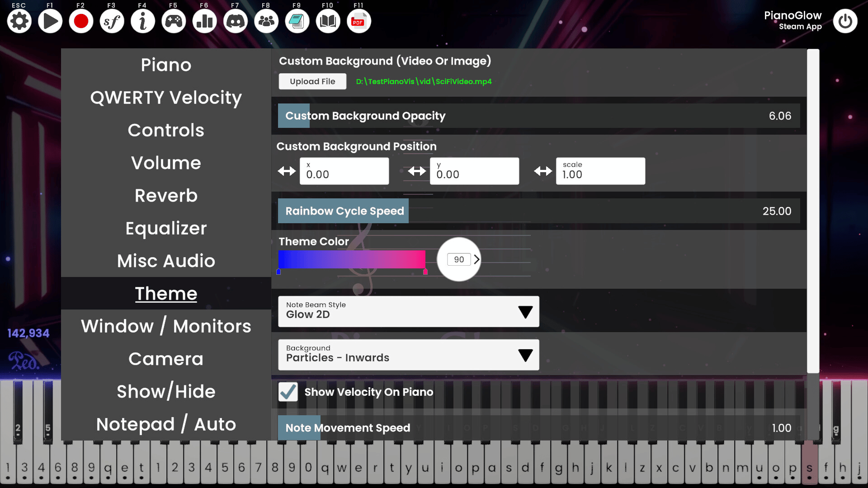Click the power quit icon
868x488 pixels.
point(844,21)
